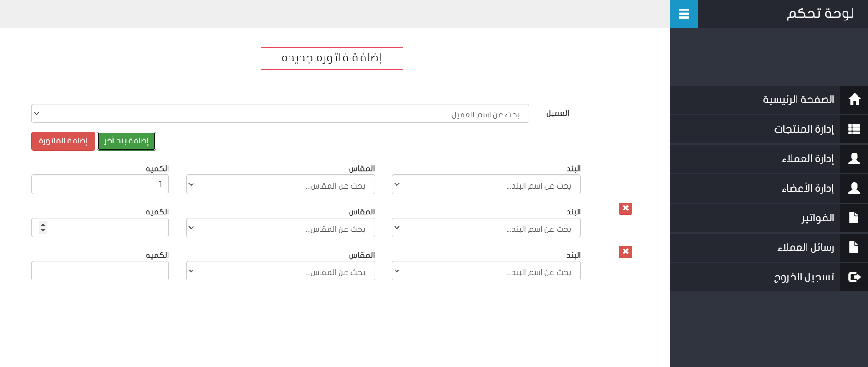The width and height of the screenshot is (868, 367).
Task: Select تسجيل الخروج to log out
Action: (x=769, y=277)
